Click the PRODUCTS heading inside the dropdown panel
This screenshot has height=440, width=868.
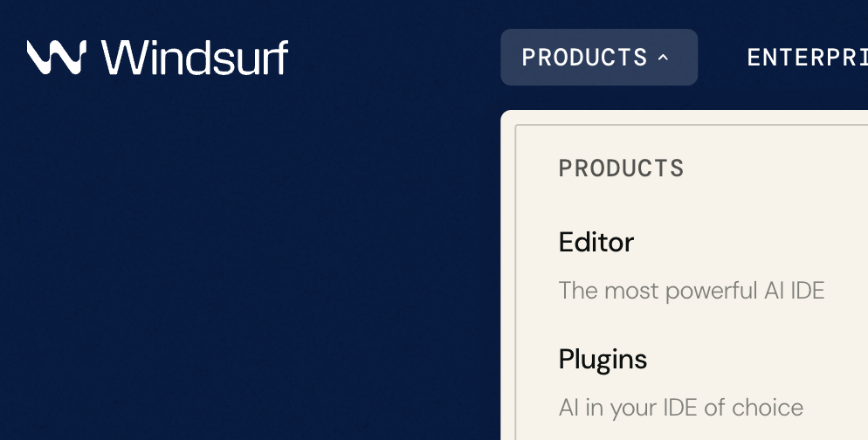(x=621, y=168)
